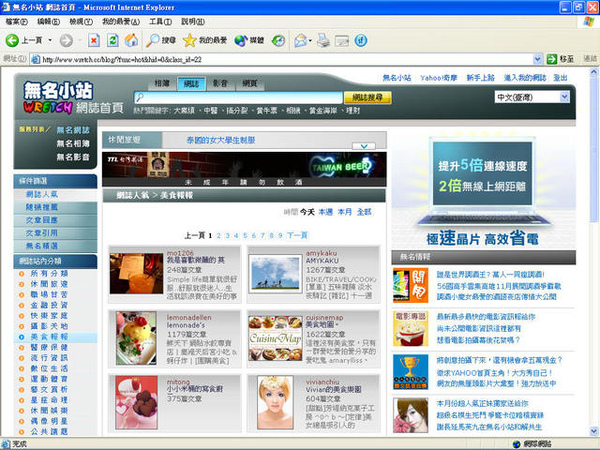Click the browser address URL field
This screenshot has width=600, height=450.
287,59
